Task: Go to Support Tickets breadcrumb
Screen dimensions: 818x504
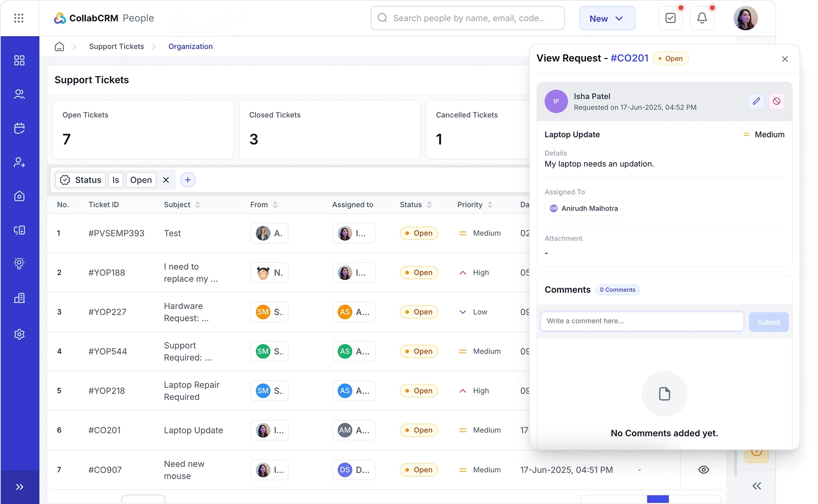Action: [116, 46]
